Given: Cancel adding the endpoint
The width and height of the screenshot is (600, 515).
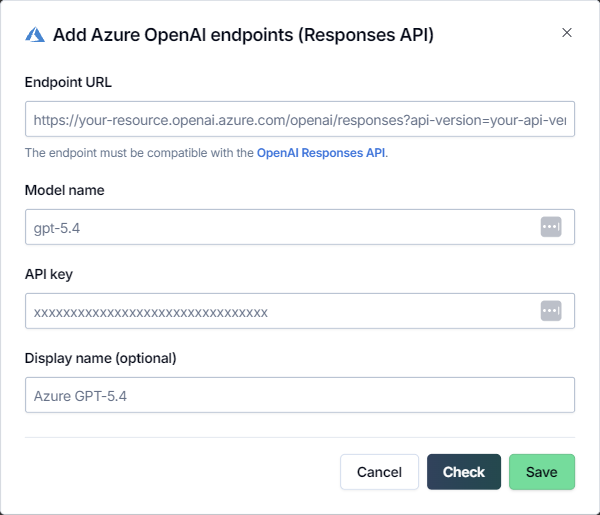Looking at the screenshot, I should tap(379, 472).
